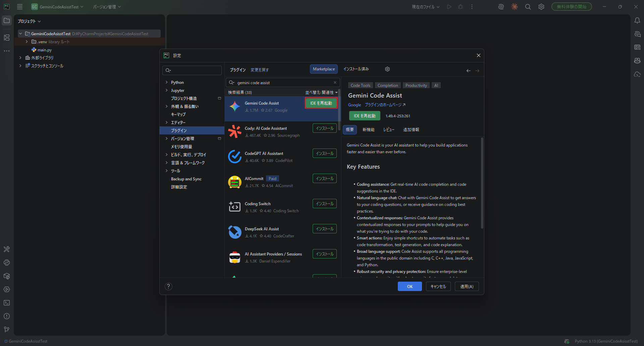Open the Git version control sidebar icon
644x346 pixels.
tap(7, 330)
